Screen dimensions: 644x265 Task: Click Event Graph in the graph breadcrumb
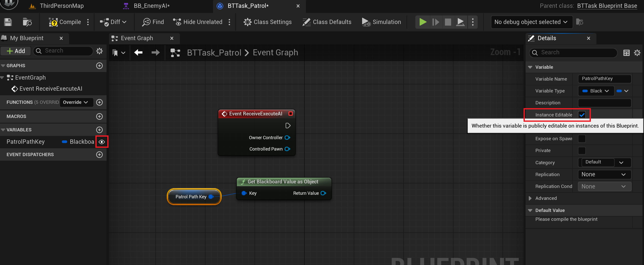(x=275, y=53)
